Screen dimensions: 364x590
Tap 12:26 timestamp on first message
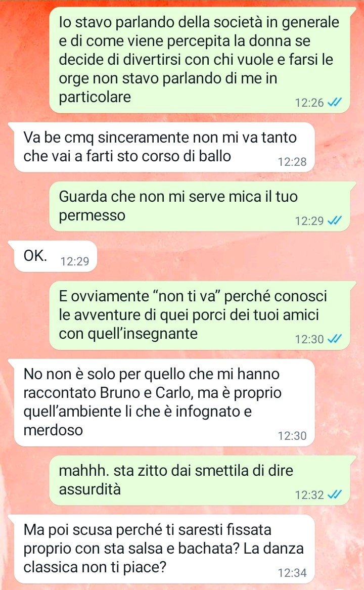coord(309,103)
